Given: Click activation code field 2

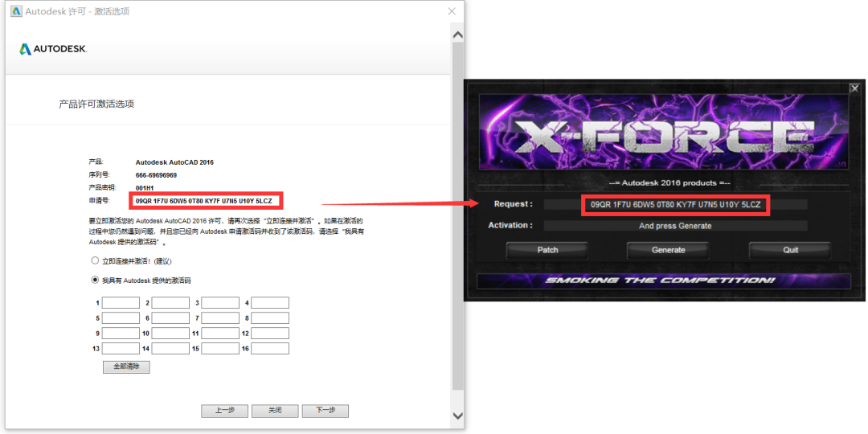Looking at the screenshot, I should tap(170, 303).
